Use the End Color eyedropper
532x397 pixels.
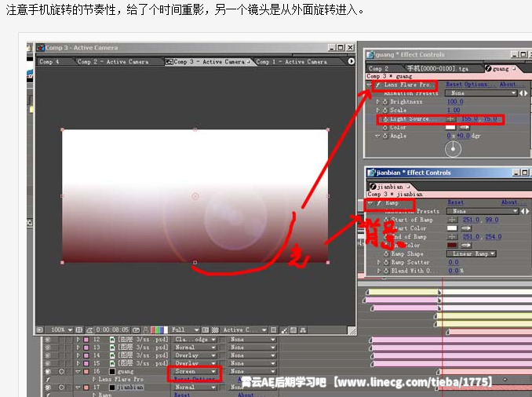click(466, 245)
